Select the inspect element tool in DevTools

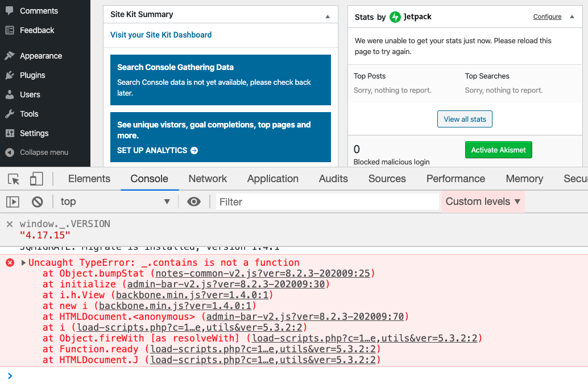[13, 179]
